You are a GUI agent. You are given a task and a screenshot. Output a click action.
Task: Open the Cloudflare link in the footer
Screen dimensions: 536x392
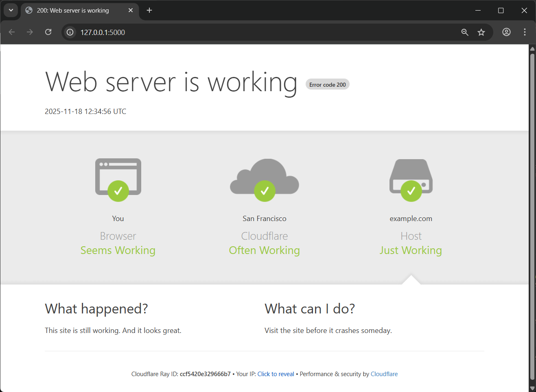click(384, 374)
